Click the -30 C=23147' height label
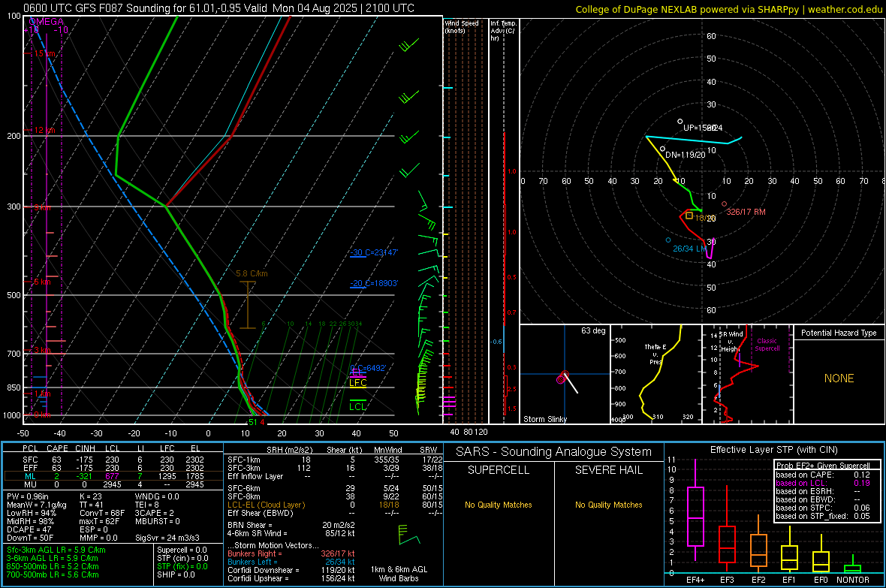The width and height of the screenshot is (886, 588). pyautogui.click(x=373, y=253)
